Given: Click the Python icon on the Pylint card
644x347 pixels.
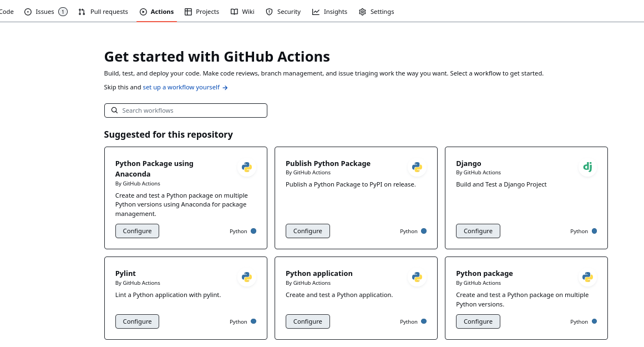Looking at the screenshot, I should [x=246, y=276].
